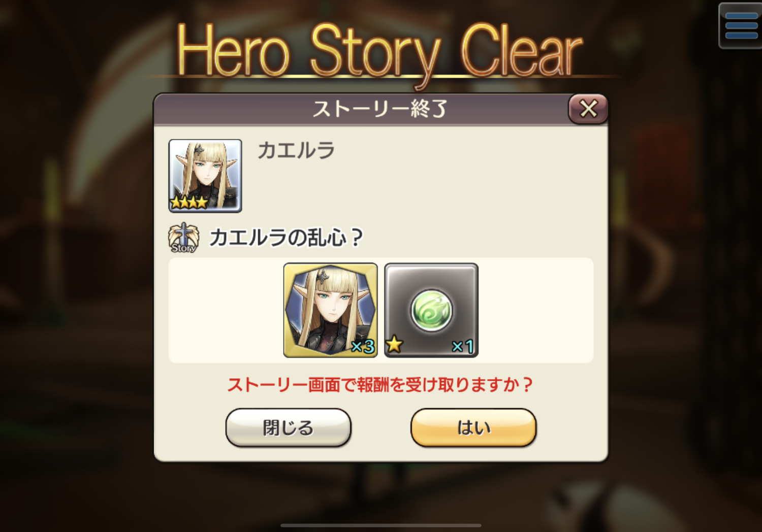
Task: Tap the three stars under the portrait
Action: [x=189, y=203]
